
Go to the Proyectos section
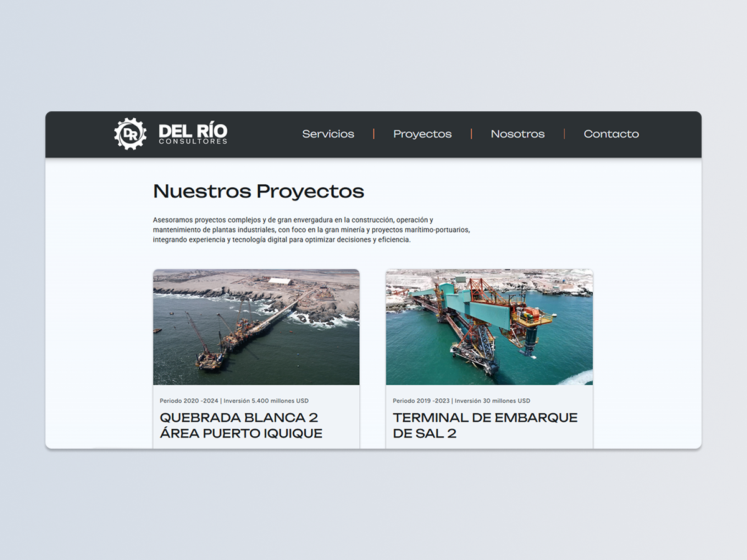(x=422, y=134)
